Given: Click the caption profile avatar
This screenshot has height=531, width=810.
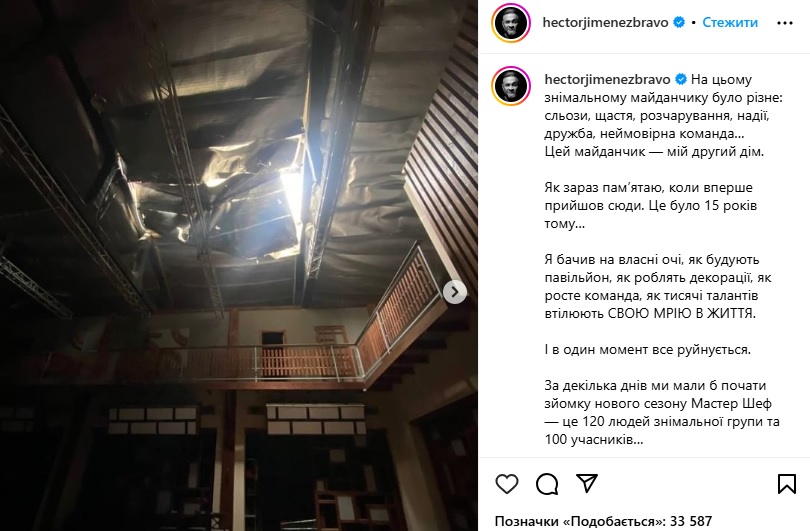Looking at the screenshot, I should pos(511,86).
